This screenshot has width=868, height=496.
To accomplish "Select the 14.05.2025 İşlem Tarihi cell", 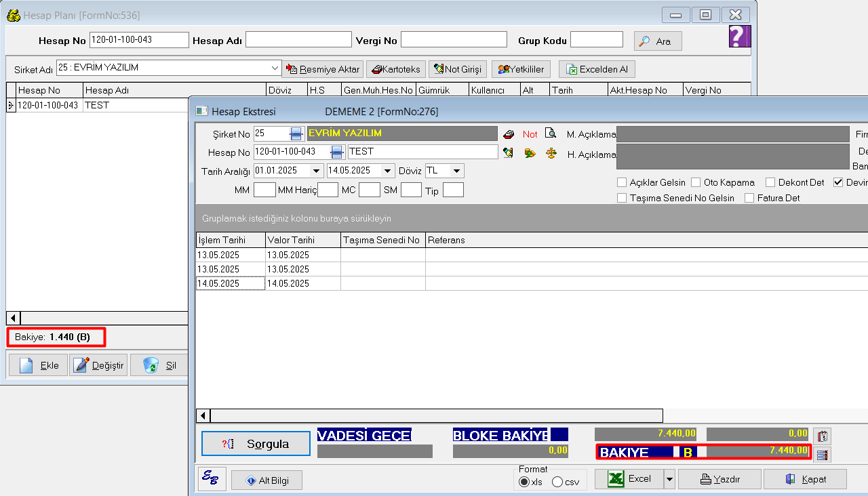I will click(x=230, y=283).
